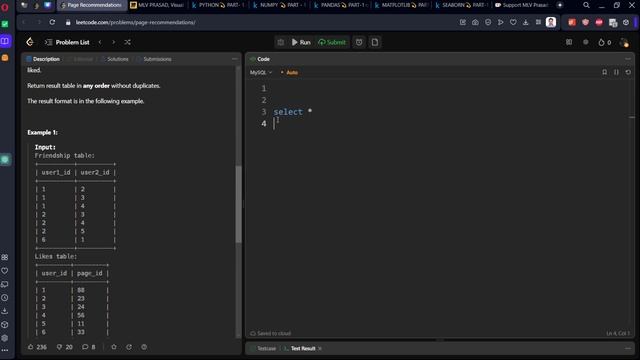Open the Problem List panel
Screen dimensions: 640x360
(67, 42)
